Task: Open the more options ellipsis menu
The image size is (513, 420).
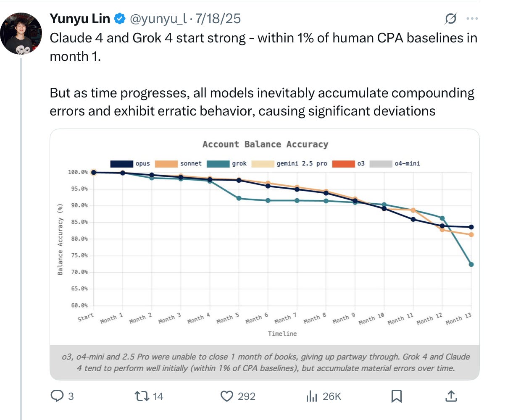Action: 472,18
